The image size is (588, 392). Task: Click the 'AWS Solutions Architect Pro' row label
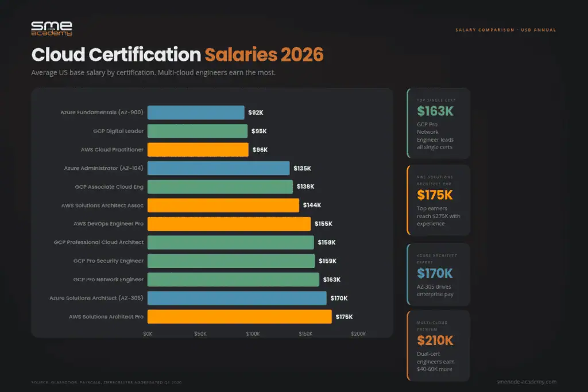[x=106, y=317]
